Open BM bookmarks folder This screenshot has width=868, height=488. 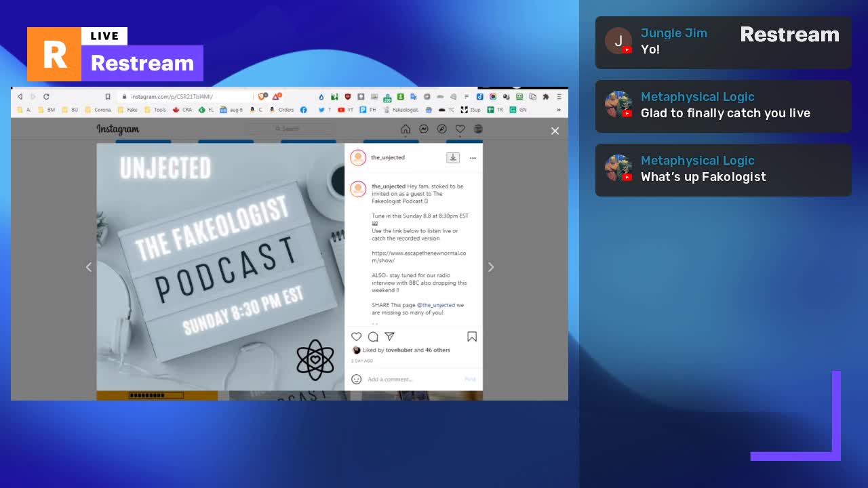point(46,110)
